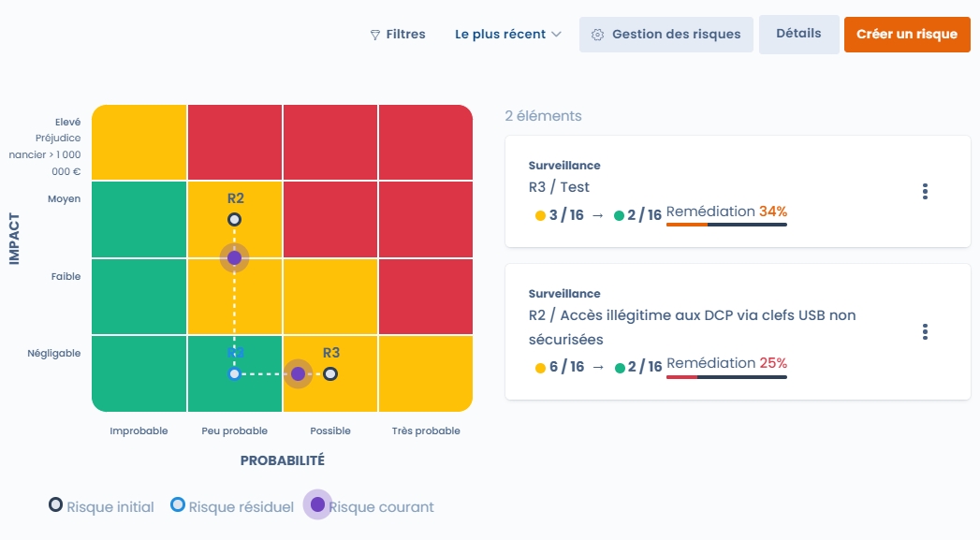Click the R3 current risk purple dot
The image size is (980, 540).
(298, 374)
